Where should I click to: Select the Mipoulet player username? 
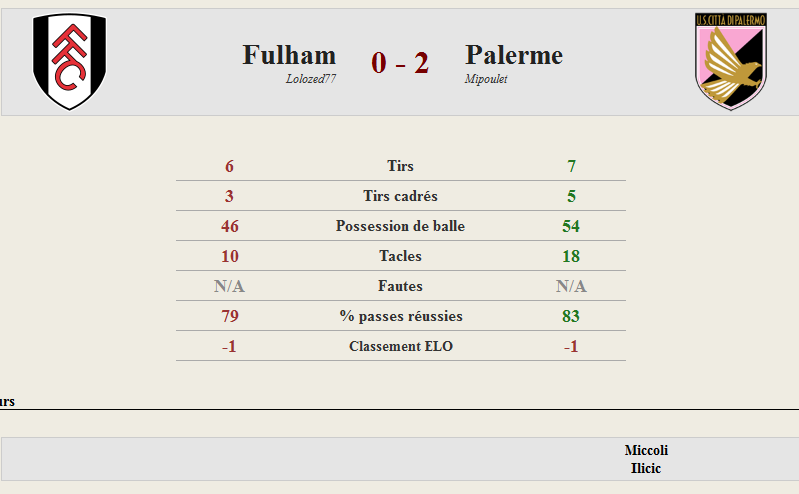pos(486,79)
